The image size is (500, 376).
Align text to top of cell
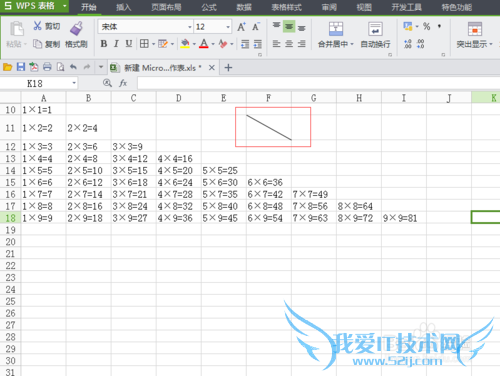point(276,26)
